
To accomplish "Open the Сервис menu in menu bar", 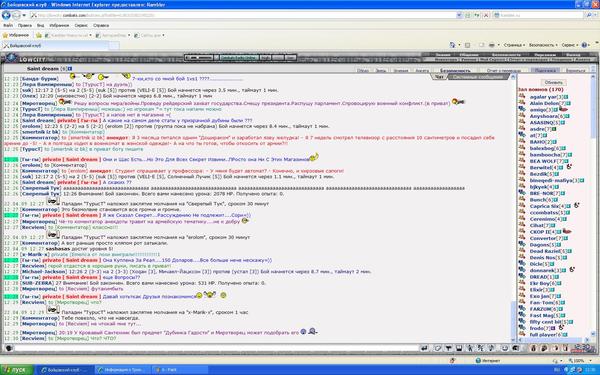I will tap(81, 25).
